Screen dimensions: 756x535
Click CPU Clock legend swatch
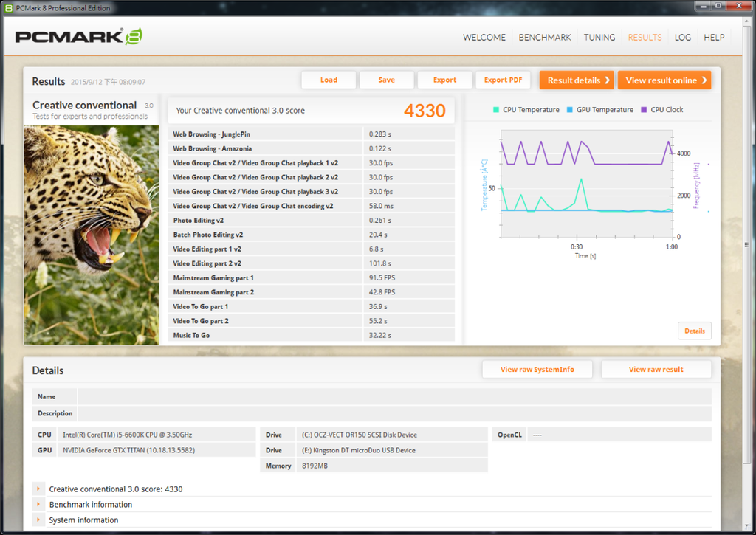[644, 110]
